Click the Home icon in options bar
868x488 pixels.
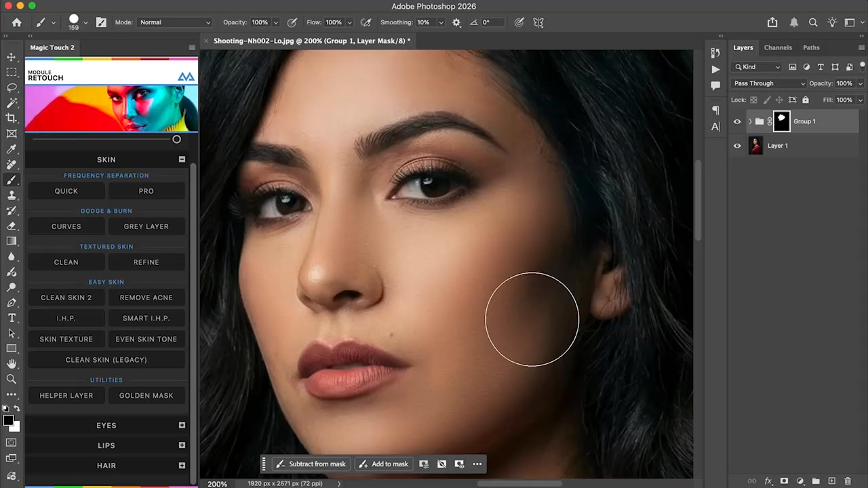tap(16, 22)
